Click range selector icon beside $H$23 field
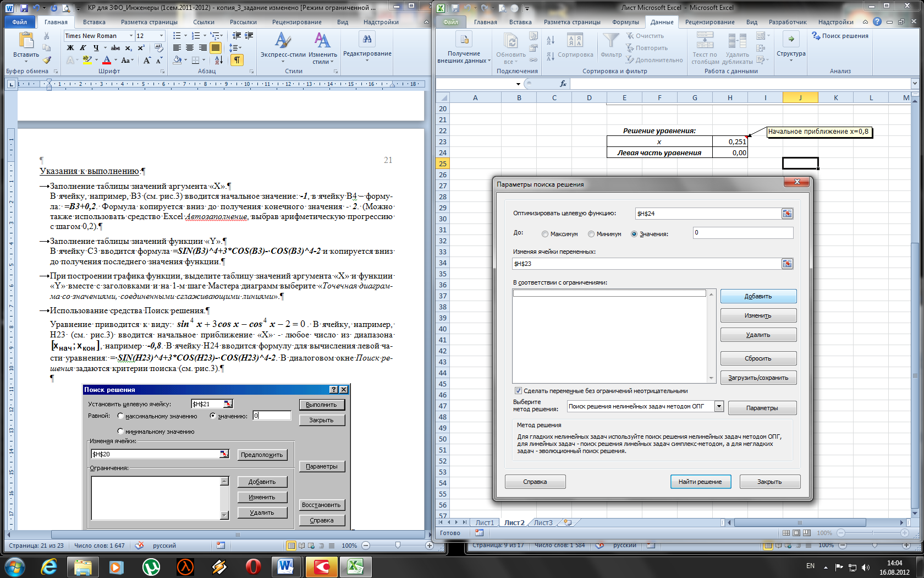This screenshot has height=578, width=924. [787, 264]
